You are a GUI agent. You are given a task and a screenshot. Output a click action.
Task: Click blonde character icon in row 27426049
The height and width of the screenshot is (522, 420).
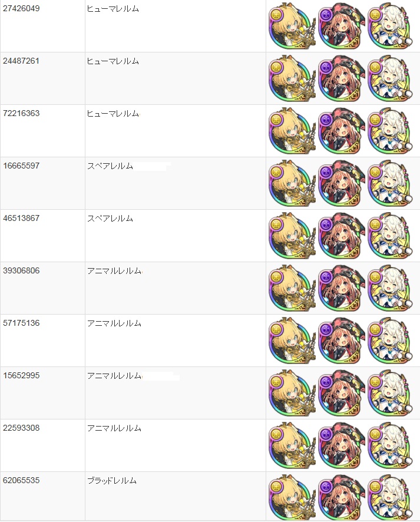(292, 27)
